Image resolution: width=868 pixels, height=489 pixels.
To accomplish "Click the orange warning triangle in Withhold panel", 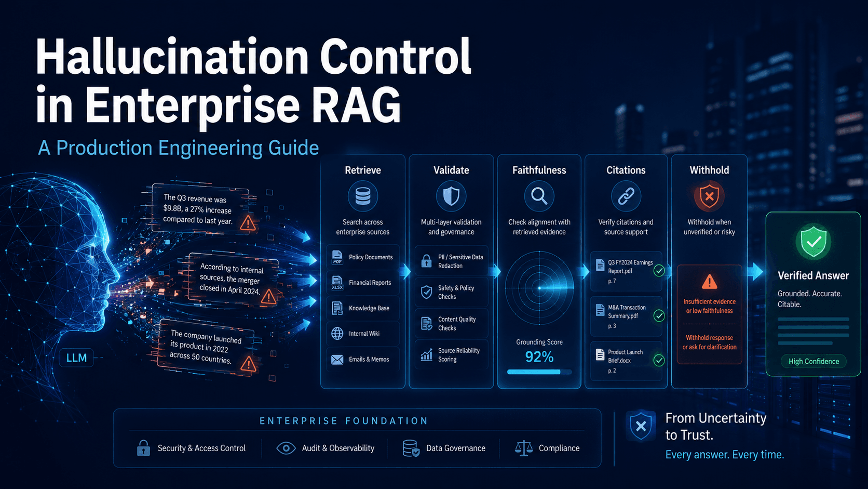I will (709, 282).
